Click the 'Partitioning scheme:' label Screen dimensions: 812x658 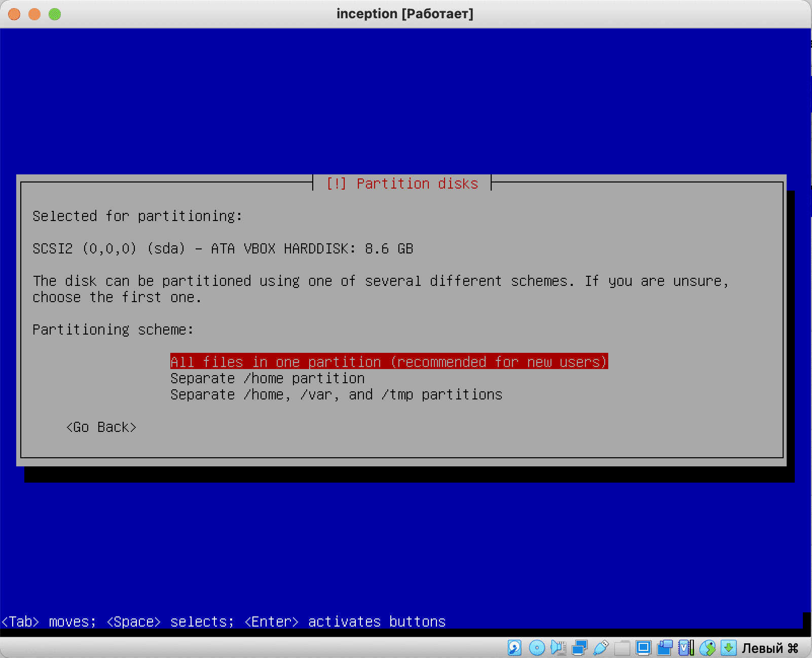[x=113, y=330]
